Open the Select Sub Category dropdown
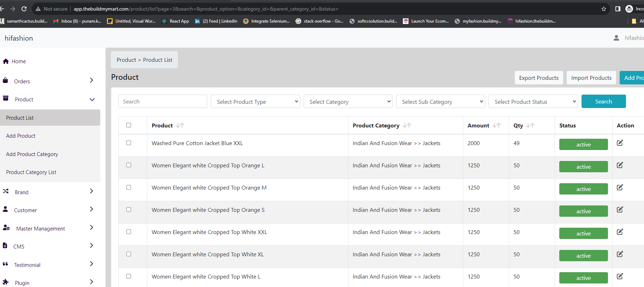This screenshot has height=287, width=644. 441,101
